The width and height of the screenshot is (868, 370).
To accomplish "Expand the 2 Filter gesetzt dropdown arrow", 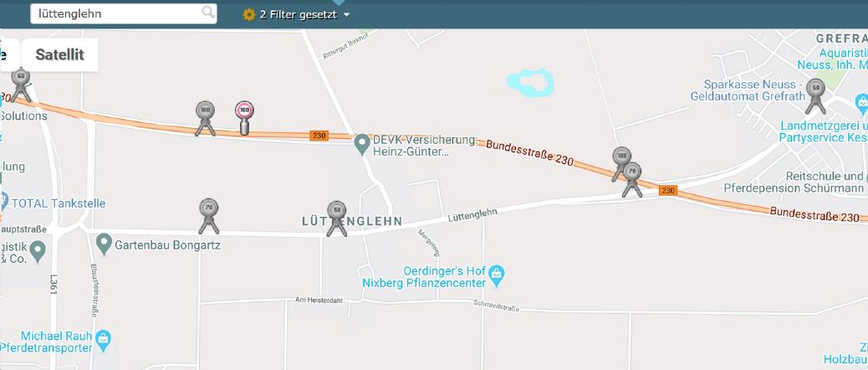I will coord(346,15).
